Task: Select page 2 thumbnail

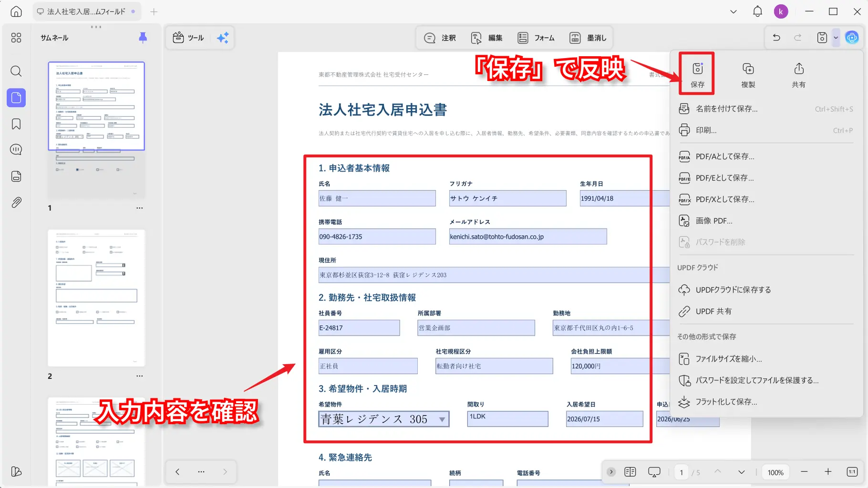Action: pyautogui.click(x=96, y=298)
